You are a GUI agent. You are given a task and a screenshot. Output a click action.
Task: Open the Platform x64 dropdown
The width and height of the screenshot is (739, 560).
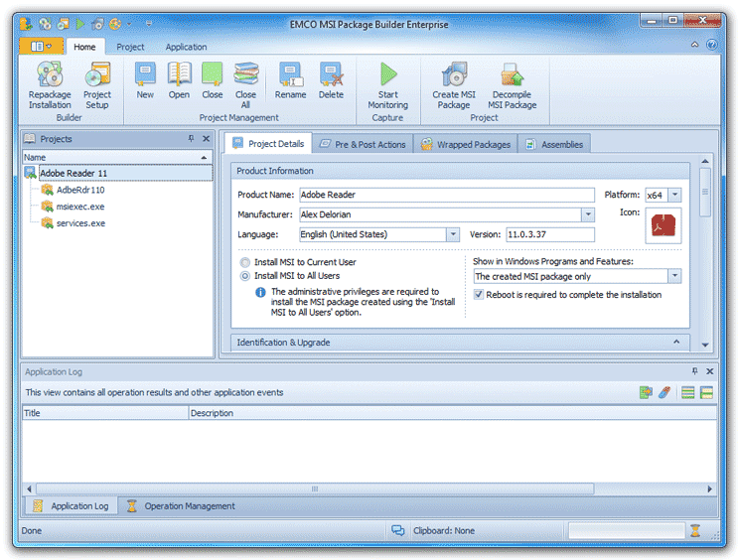pos(674,195)
